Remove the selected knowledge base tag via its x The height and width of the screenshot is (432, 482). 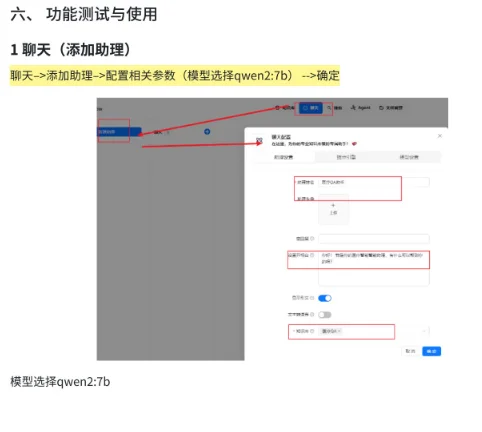tap(339, 331)
